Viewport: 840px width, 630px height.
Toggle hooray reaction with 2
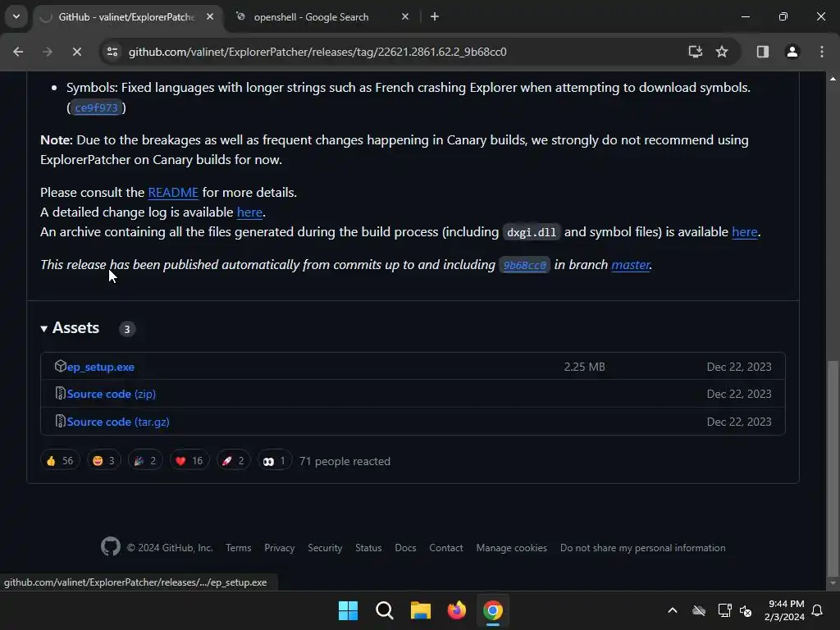point(145,461)
